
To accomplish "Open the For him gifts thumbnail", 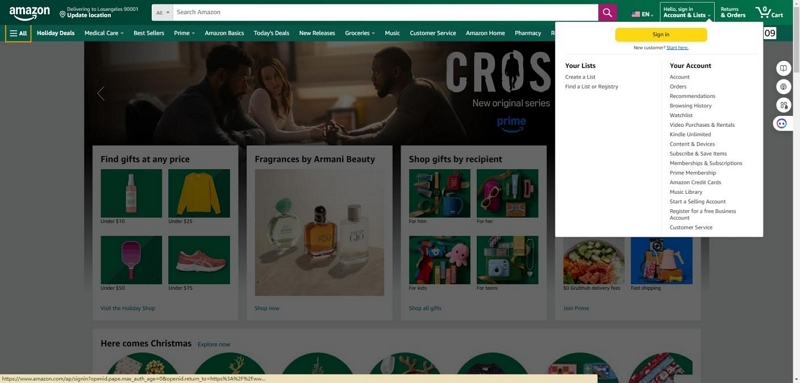I will (x=439, y=193).
